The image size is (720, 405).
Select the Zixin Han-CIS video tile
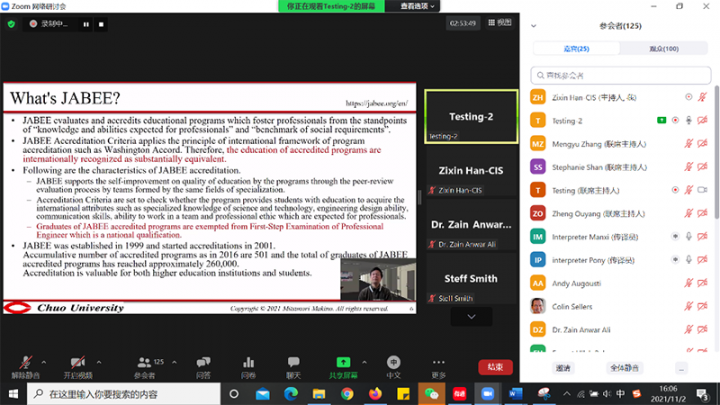(471, 171)
